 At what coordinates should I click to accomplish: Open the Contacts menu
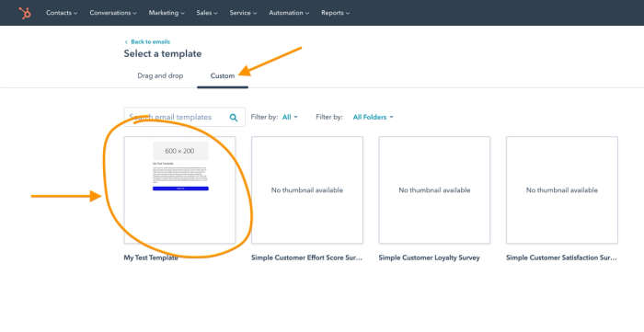(x=62, y=13)
